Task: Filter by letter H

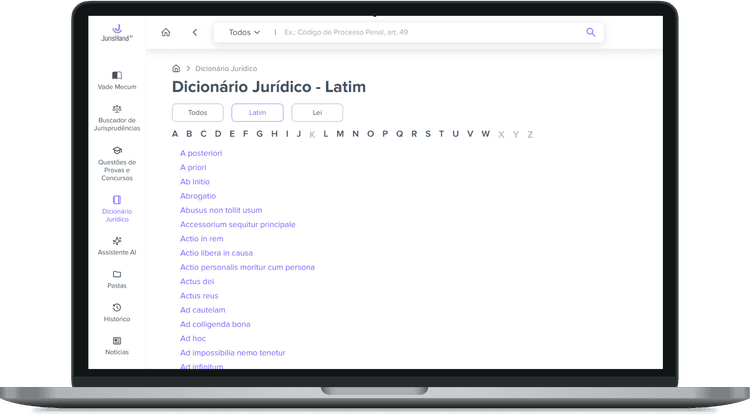Action: 275,134
